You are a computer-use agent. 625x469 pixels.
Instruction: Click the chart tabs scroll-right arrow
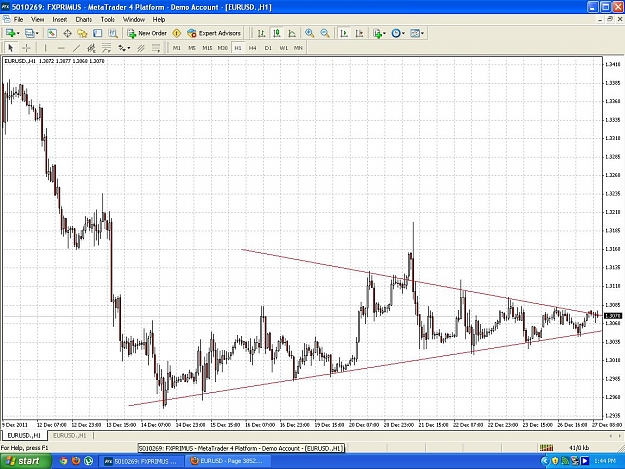point(619,436)
